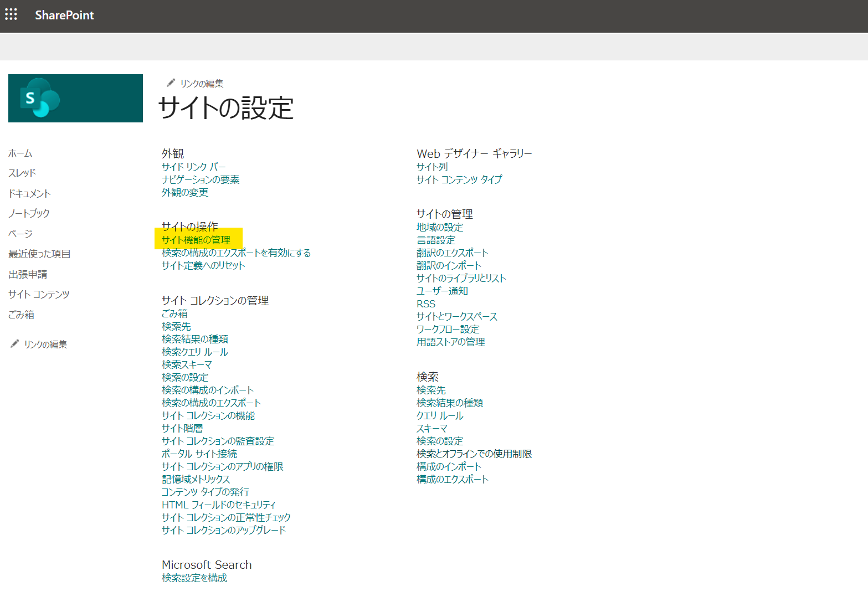
Task: Open 地域の設定 link
Action: click(440, 227)
